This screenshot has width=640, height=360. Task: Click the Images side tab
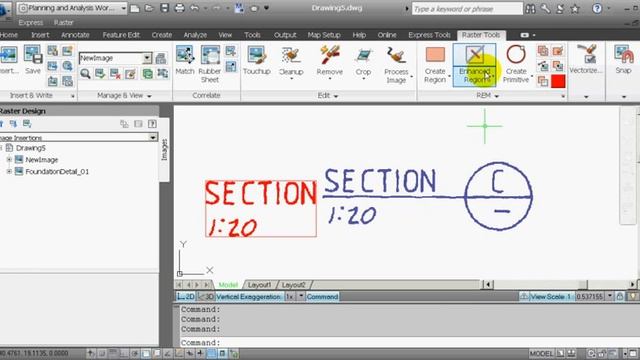(x=164, y=149)
